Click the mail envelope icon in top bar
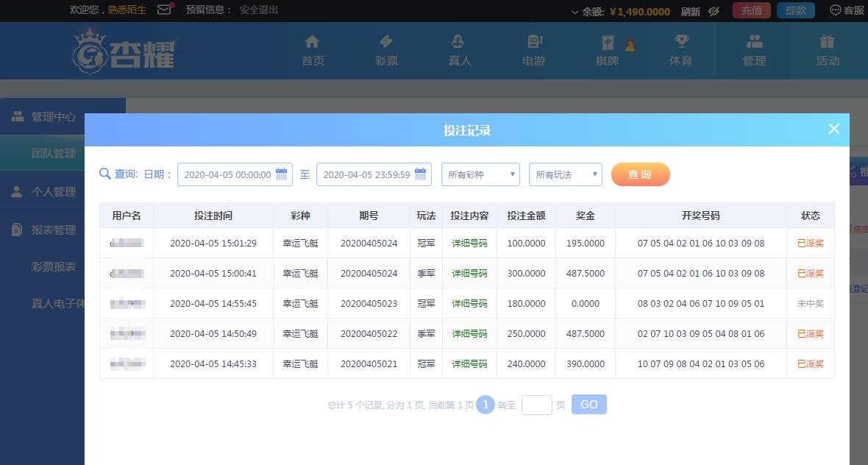The width and height of the screenshot is (868, 465). click(x=164, y=10)
